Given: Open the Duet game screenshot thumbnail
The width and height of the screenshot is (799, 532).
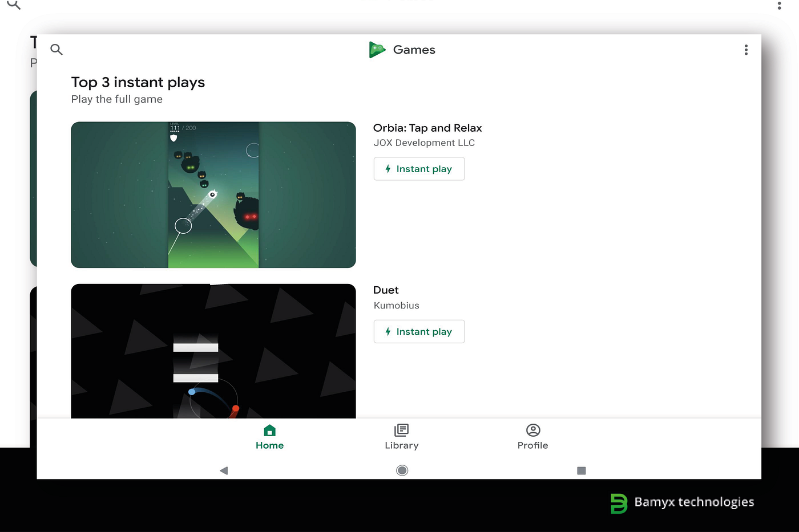Looking at the screenshot, I should pos(213,351).
